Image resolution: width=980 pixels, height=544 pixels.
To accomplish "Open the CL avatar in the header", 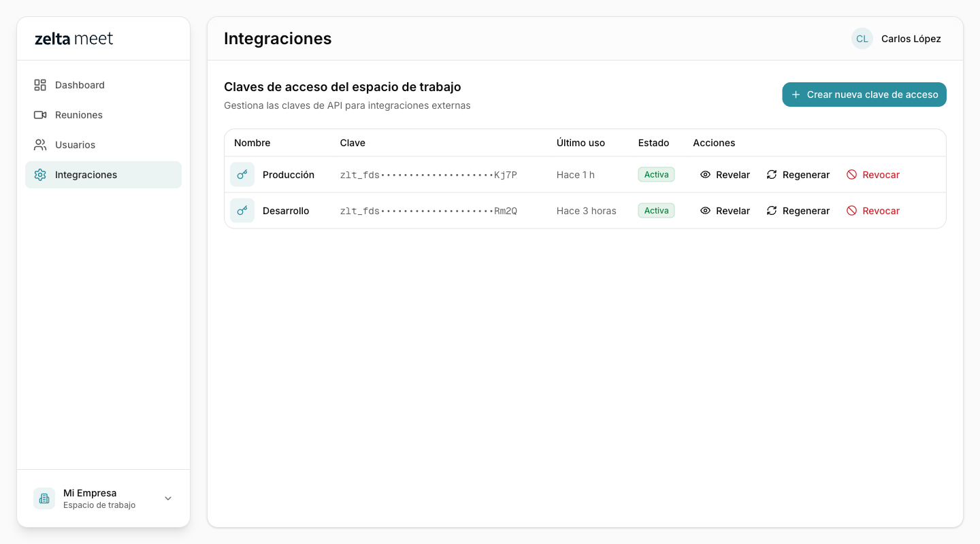I will tap(862, 39).
